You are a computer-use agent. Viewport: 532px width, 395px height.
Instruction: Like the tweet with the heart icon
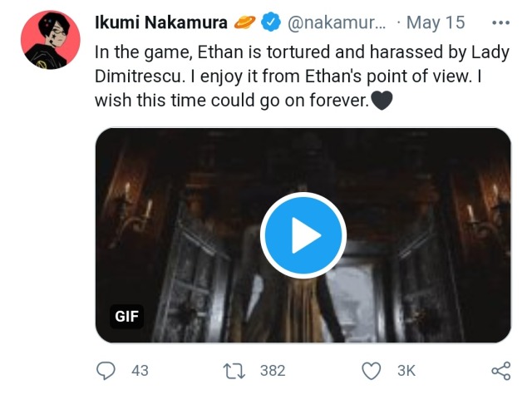372,371
